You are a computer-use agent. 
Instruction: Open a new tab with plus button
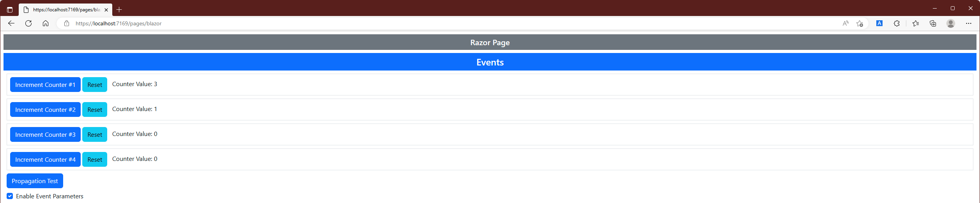click(119, 10)
